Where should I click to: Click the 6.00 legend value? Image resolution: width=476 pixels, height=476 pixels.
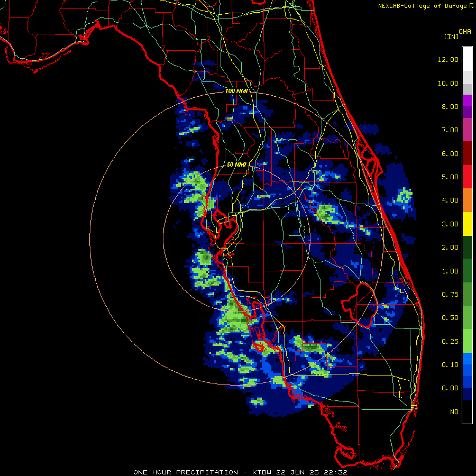coord(450,153)
